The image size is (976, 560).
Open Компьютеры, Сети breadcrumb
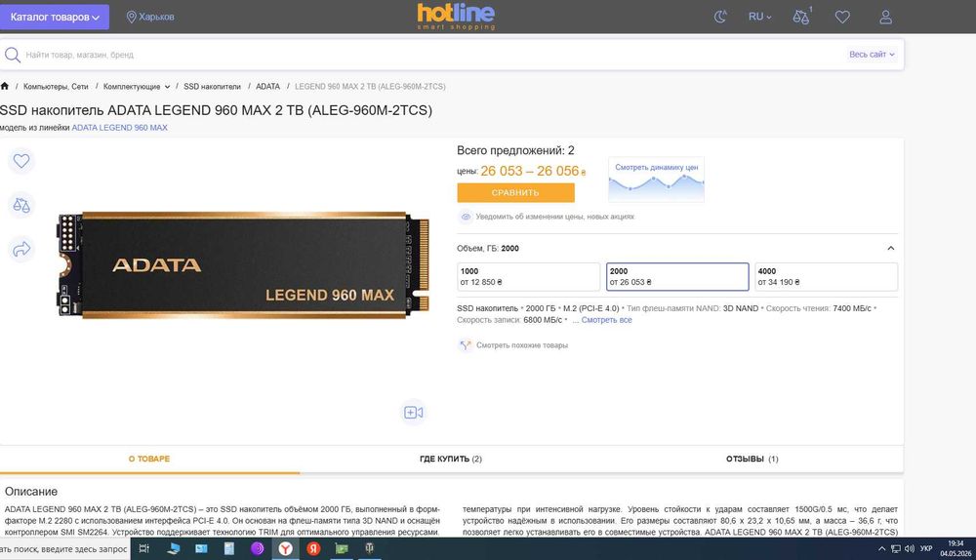tap(56, 87)
